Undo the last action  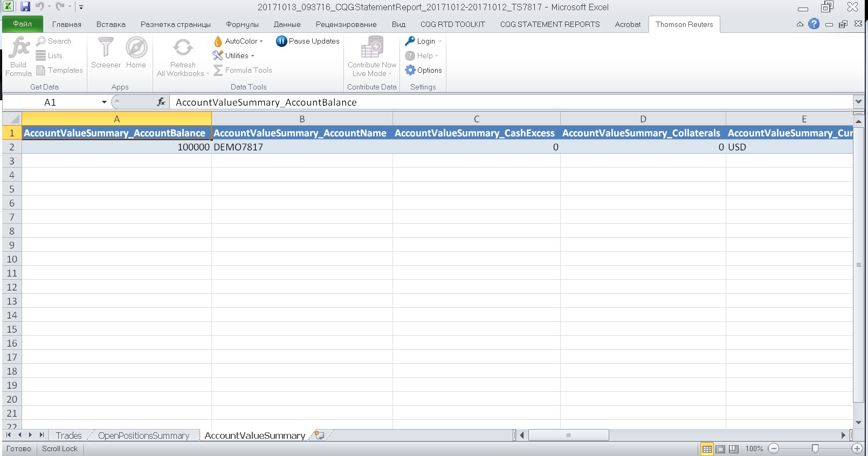coord(40,7)
